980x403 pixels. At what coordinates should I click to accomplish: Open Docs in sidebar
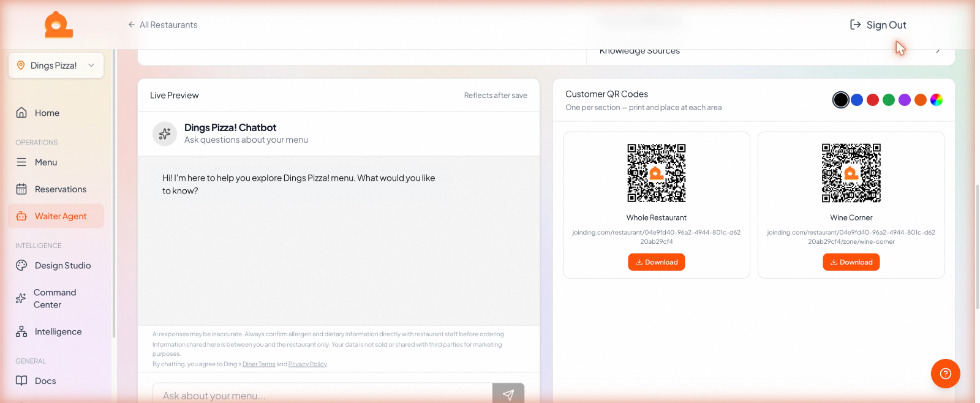56,380
